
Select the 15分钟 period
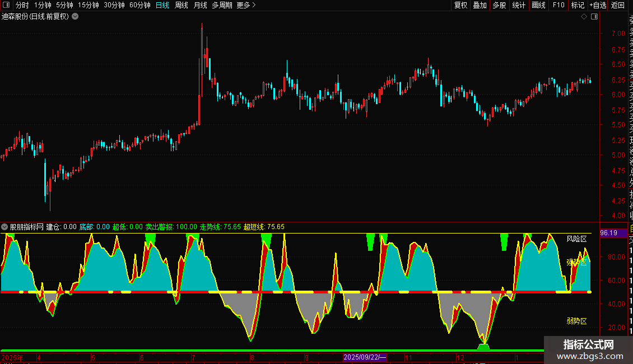(89, 5)
